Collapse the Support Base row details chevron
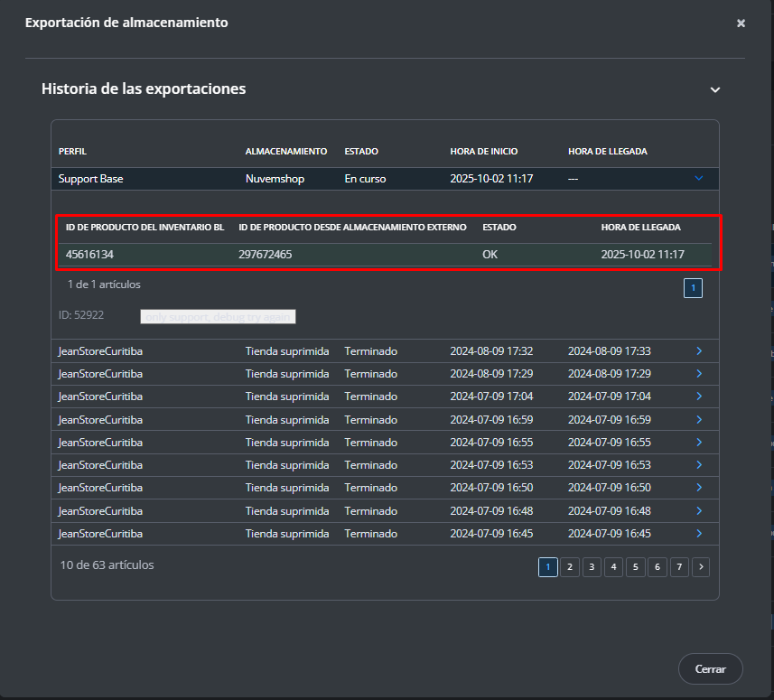This screenshot has width=774, height=700. pos(698,179)
